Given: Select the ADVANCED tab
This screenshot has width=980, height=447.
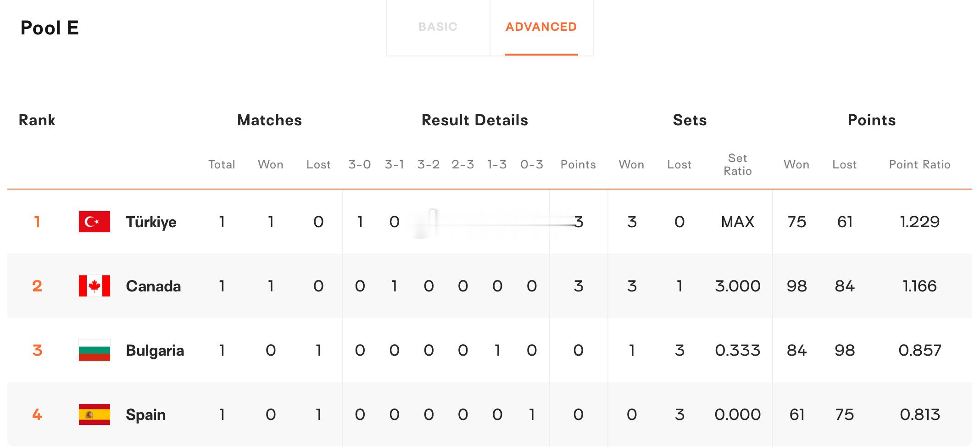Looking at the screenshot, I should pyautogui.click(x=541, y=27).
